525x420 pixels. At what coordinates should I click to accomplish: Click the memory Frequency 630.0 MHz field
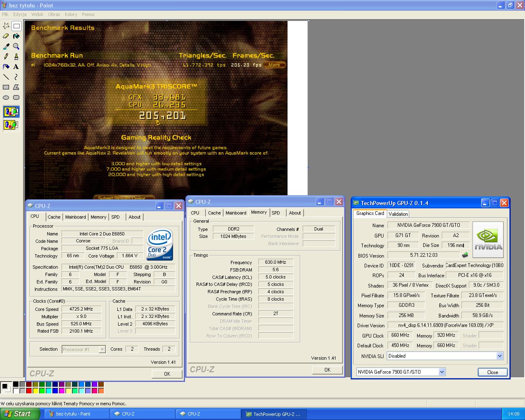[276, 262]
